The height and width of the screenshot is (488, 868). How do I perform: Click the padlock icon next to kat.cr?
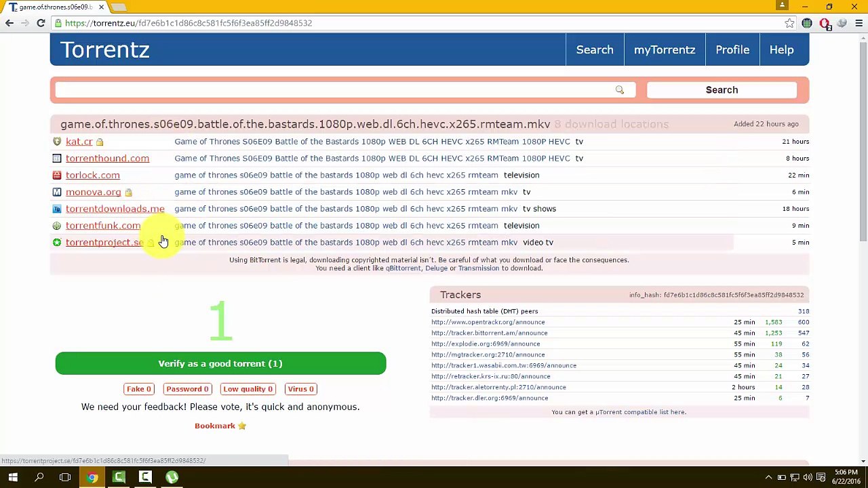click(100, 142)
